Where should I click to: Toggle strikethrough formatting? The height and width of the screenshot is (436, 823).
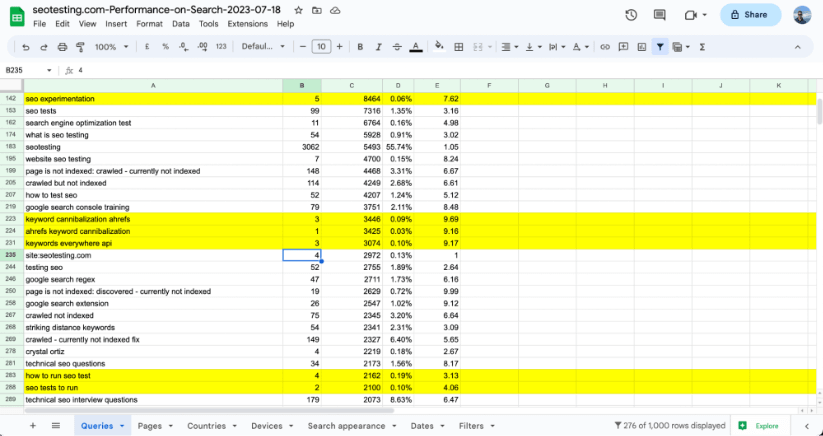click(x=397, y=47)
